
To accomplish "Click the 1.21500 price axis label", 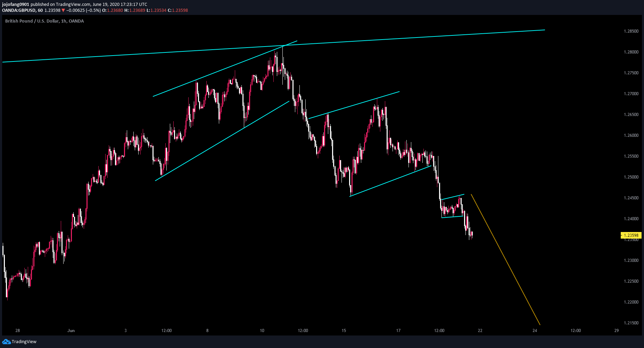I will [x=631, y=323].
